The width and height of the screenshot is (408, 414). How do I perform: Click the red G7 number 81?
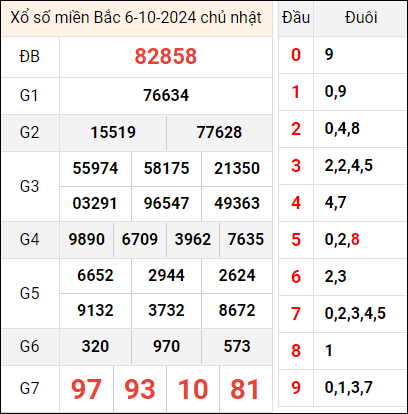coord(245,389)
